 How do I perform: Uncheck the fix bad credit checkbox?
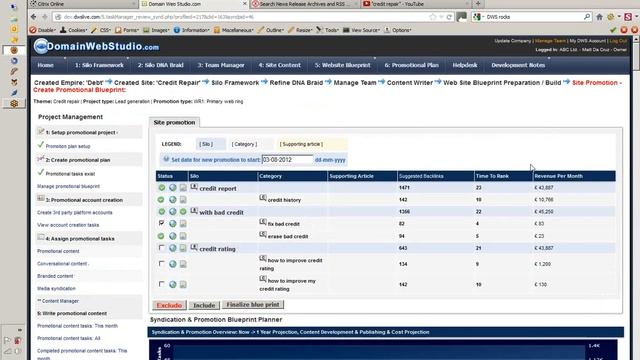point(162,223)
